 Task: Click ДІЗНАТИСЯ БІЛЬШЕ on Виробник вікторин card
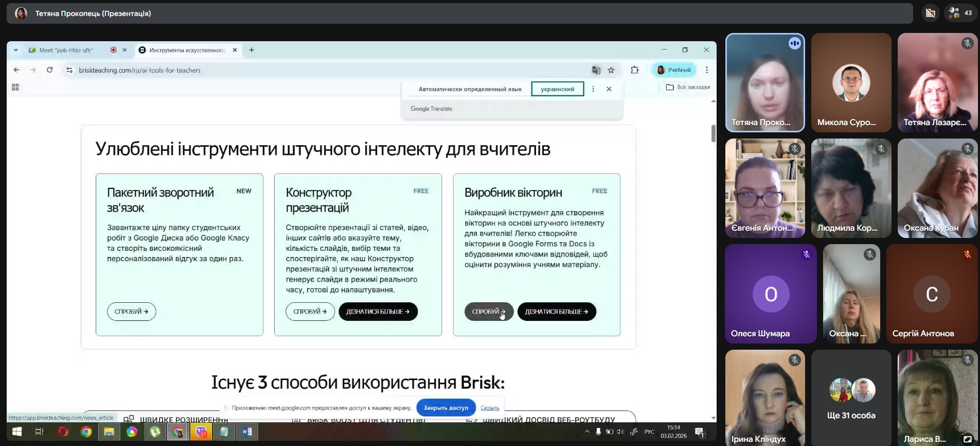(557, 312)
